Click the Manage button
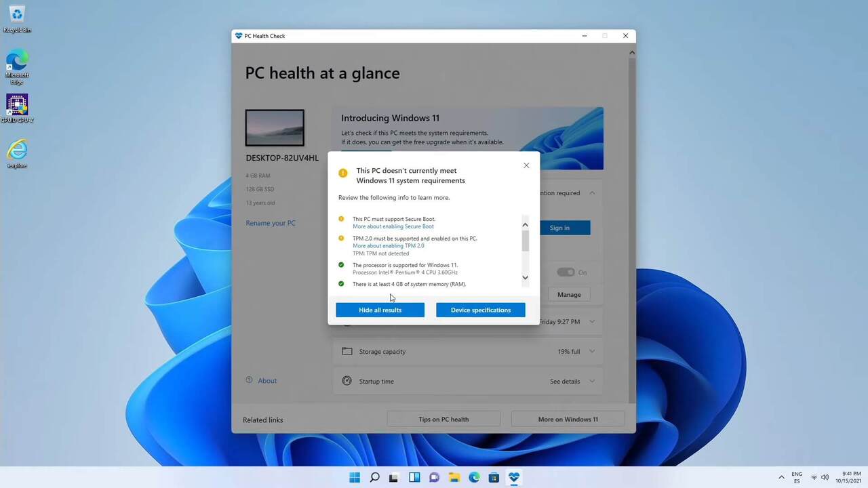This screenshot has height=488, width=868. [x=569, y=294]
